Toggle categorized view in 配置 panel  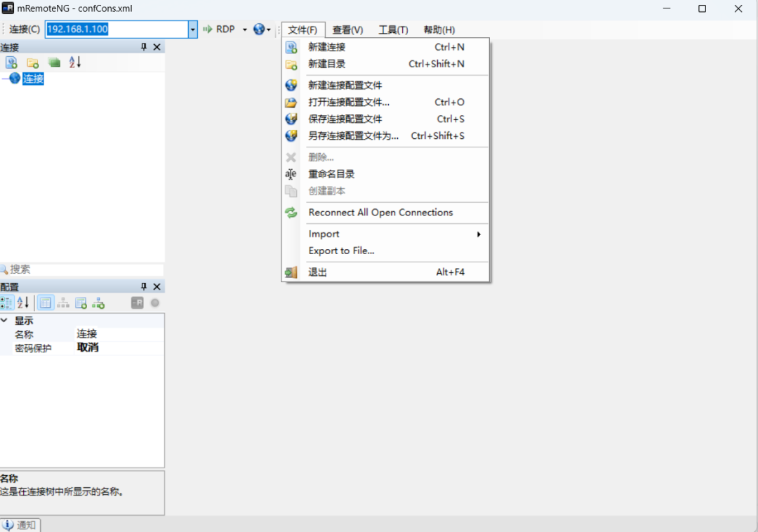pyautogui.click(x=7, y=303)
